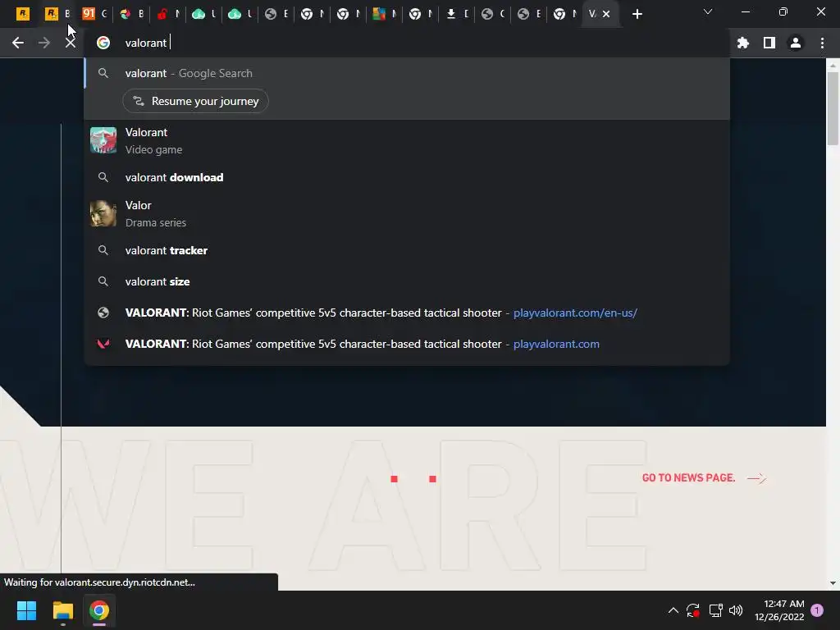840x630 pixels.
Task: Switch to the tab with the download arrow icon
Action: pyautogui.click(x=457, y=14)
